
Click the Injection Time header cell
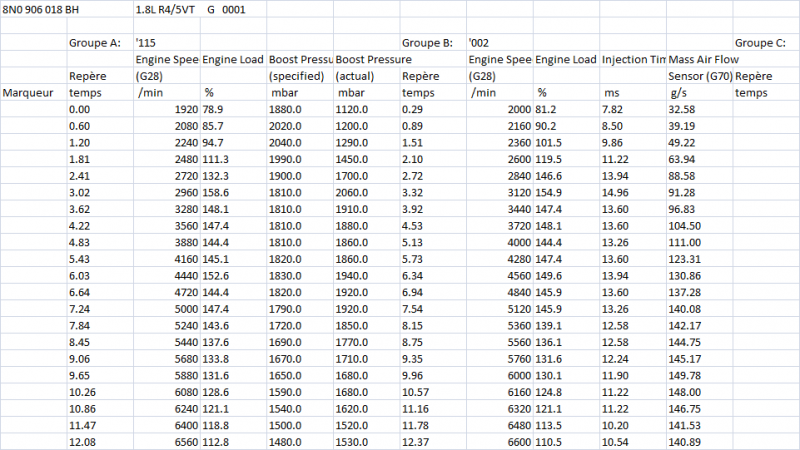(633, 60)
